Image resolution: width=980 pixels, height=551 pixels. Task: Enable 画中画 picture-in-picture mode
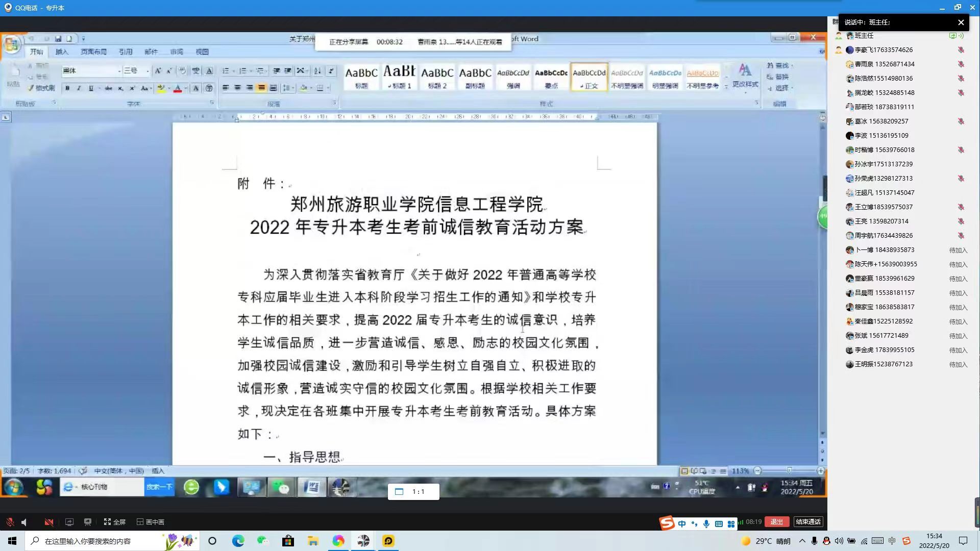151,522
